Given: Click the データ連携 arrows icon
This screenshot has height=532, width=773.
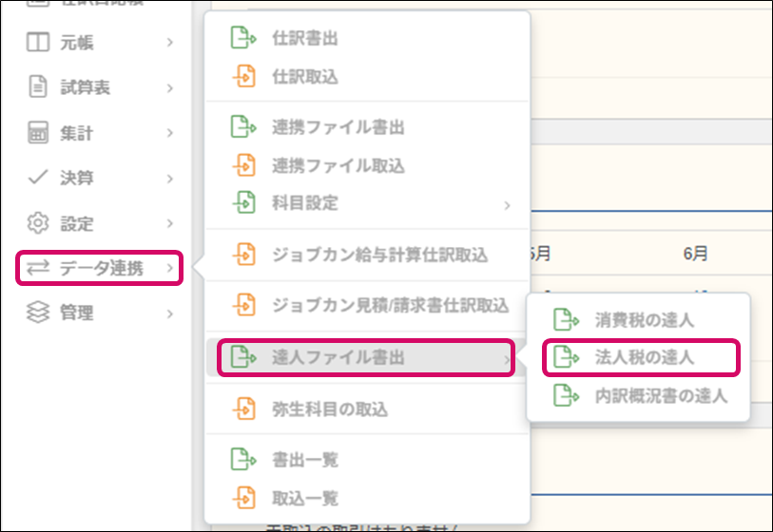Looking at the screenshot, I should pyautogui.click(x=37, y=269).
